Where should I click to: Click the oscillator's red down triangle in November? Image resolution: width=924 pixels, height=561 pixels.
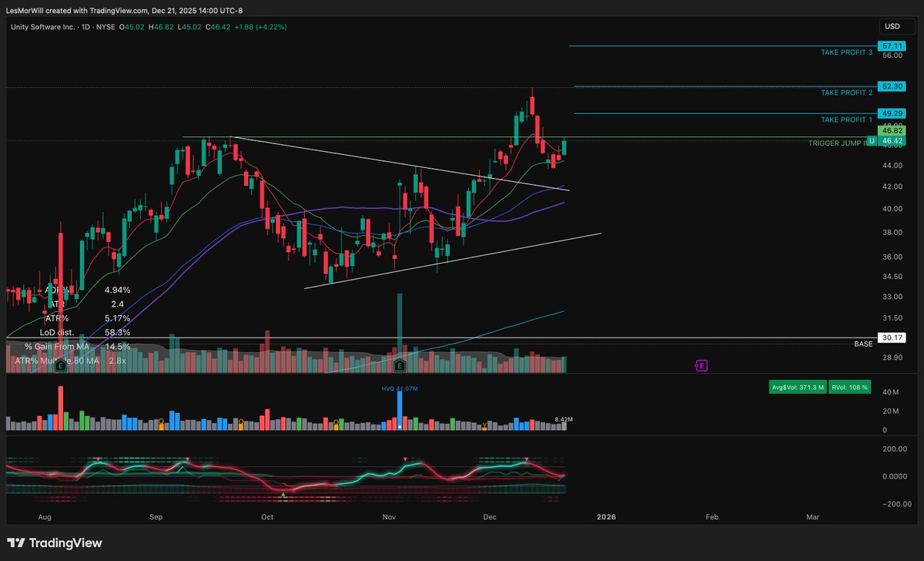coord(406,459)
